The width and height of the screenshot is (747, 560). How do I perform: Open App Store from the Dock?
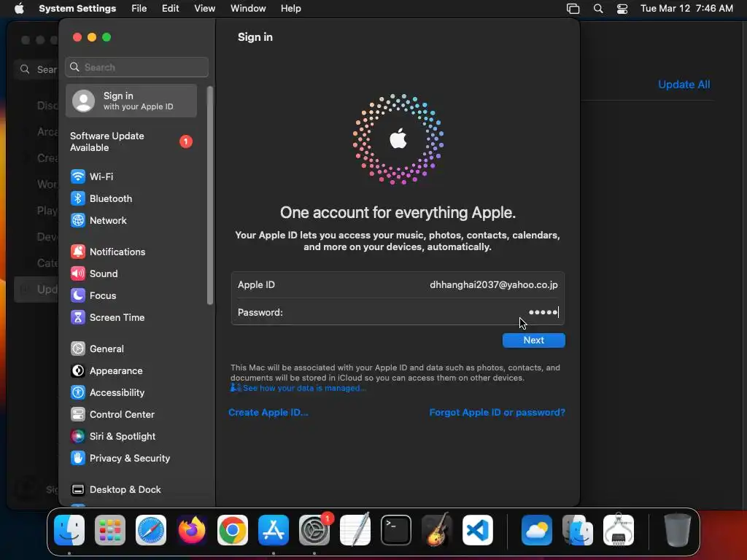pos(274,530)
